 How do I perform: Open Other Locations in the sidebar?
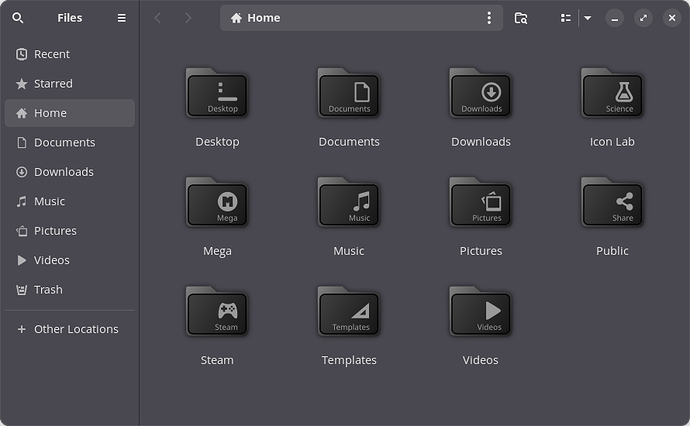[70, 329]
